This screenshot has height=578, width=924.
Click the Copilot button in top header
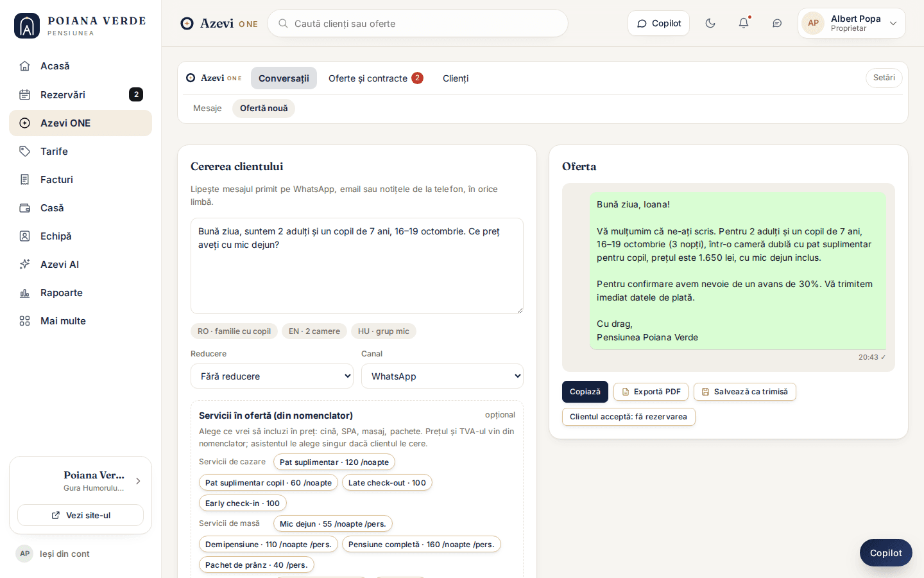point(658,23)
